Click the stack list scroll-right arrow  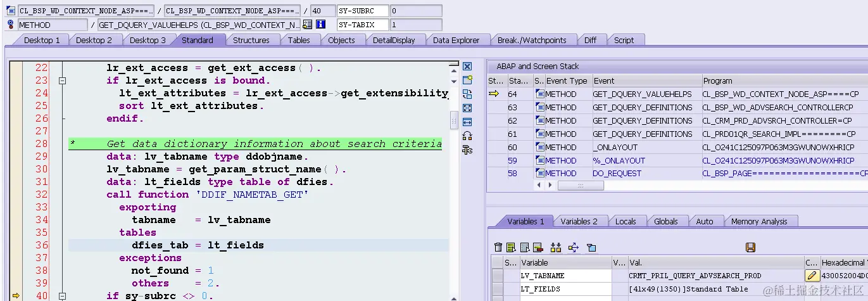click(x=550, y=186)
